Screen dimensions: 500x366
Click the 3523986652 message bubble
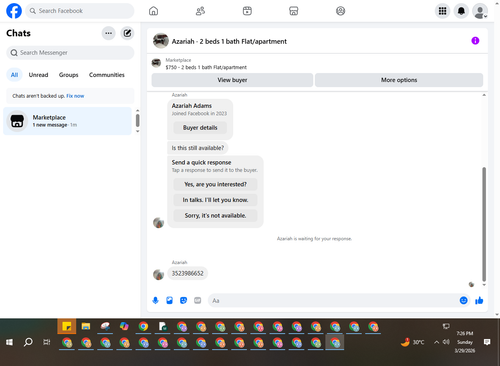pos(187,273)
